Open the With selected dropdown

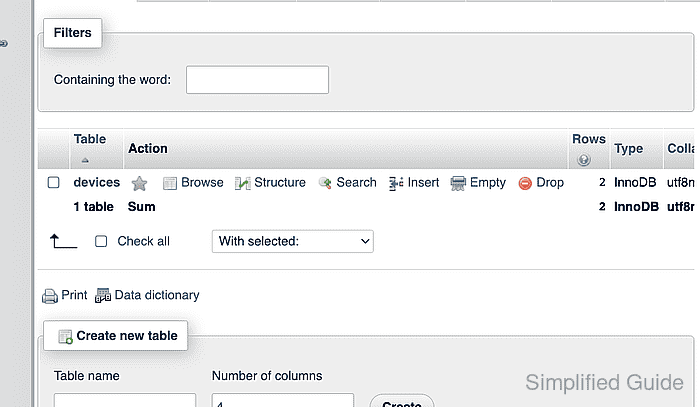click(293, 241)
